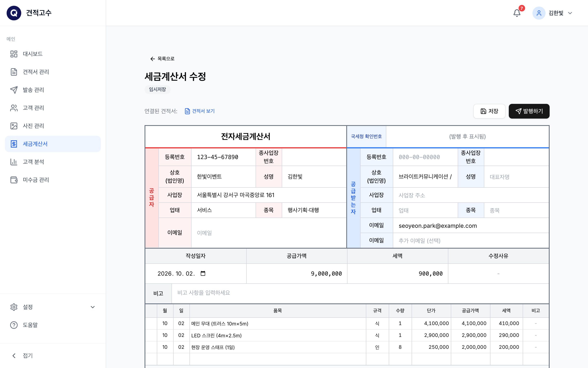The width and height of the screenshot is (588, 368).
Task: Open 고객 관리 in the sidebar
Action: pyautogui.click(x=53, y=108)
